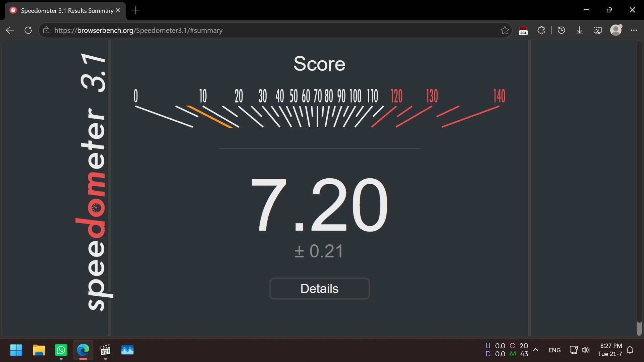Open the notification bell
Image resolution: width=644 pixels, height=362 pixels.
click(x=630, y=350)
